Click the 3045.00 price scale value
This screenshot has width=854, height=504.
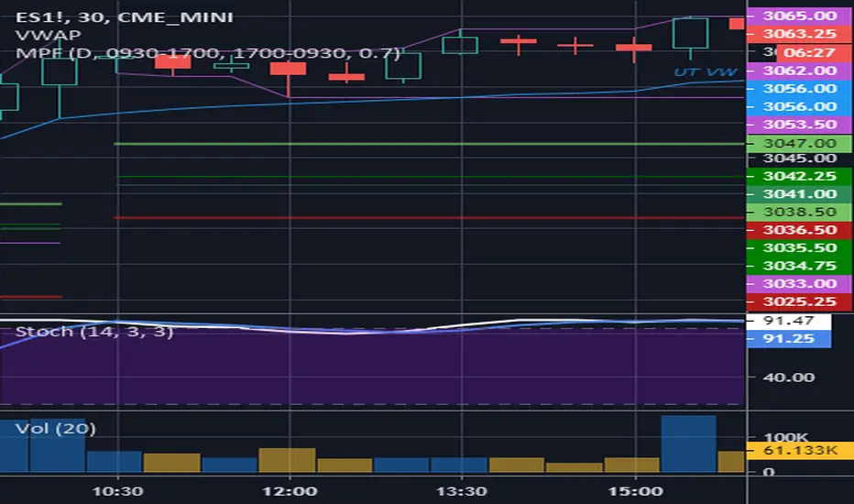pos(799,158)
